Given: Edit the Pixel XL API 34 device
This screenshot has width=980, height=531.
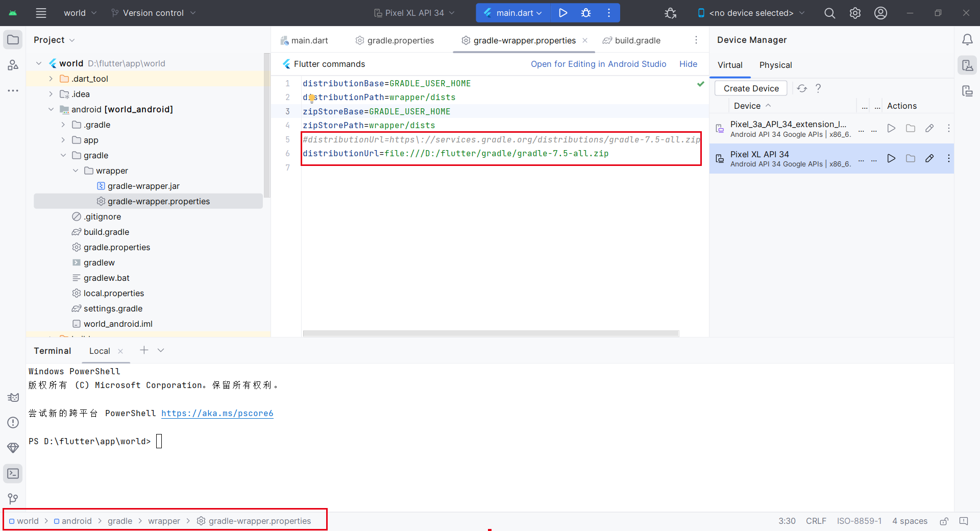Looking at the screenshot, I should click(929, 158).
